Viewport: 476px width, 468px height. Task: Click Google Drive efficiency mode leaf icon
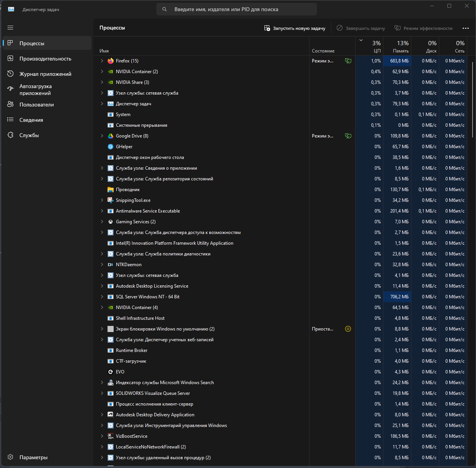tap(348, 136)
